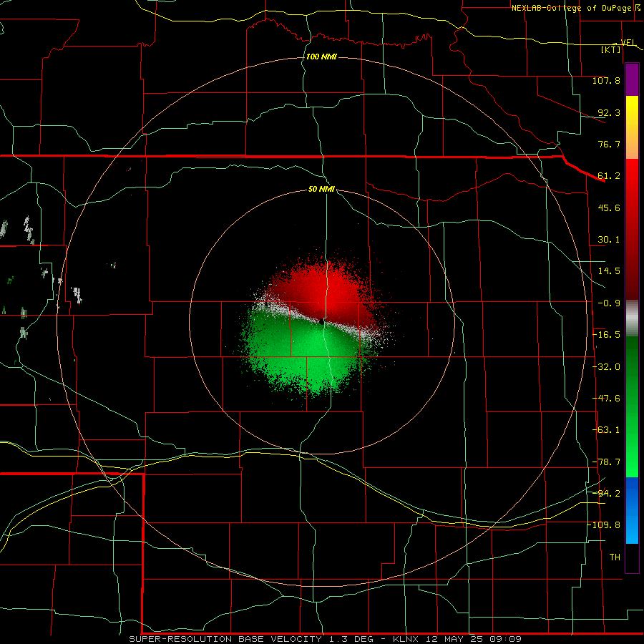The height and width of the screenshot is (644, 644).
Task: Click the VEL product label
Action: click(628, 42)
